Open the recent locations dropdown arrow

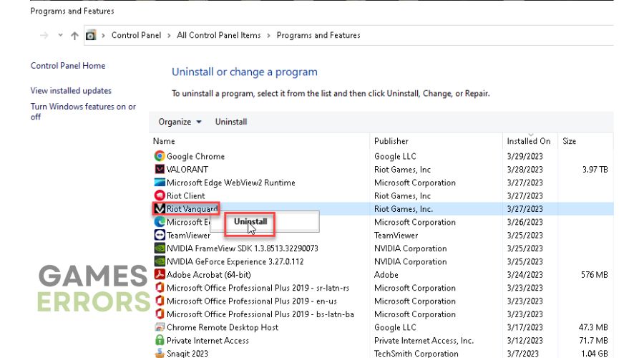click(x=60, y=35)
